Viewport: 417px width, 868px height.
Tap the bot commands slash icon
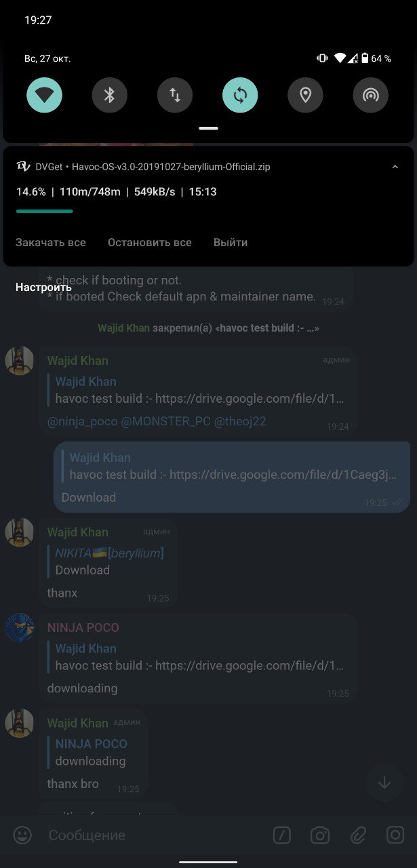[x=282, y=835]
